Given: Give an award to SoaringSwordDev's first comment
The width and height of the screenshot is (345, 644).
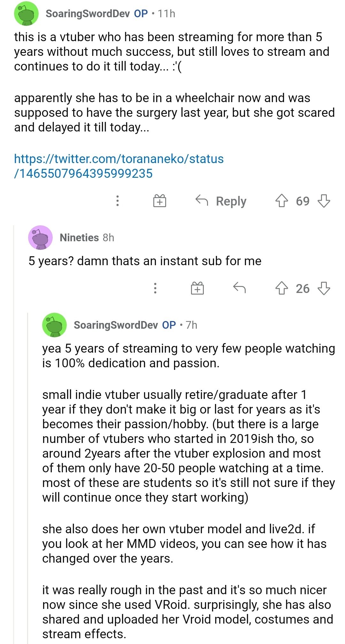Looking at the screenshot, I should point(159,201).
